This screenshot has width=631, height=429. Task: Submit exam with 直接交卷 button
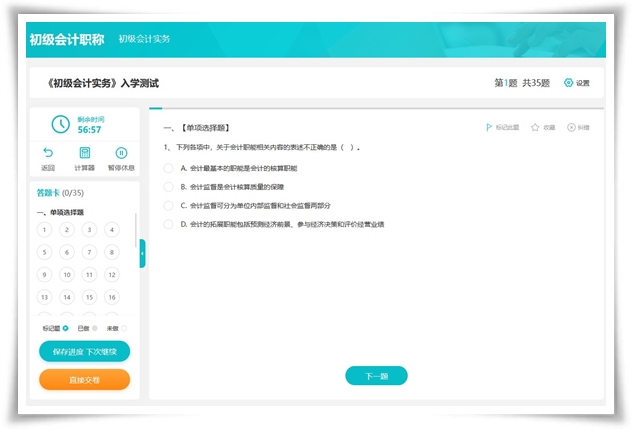coord(84,380)
